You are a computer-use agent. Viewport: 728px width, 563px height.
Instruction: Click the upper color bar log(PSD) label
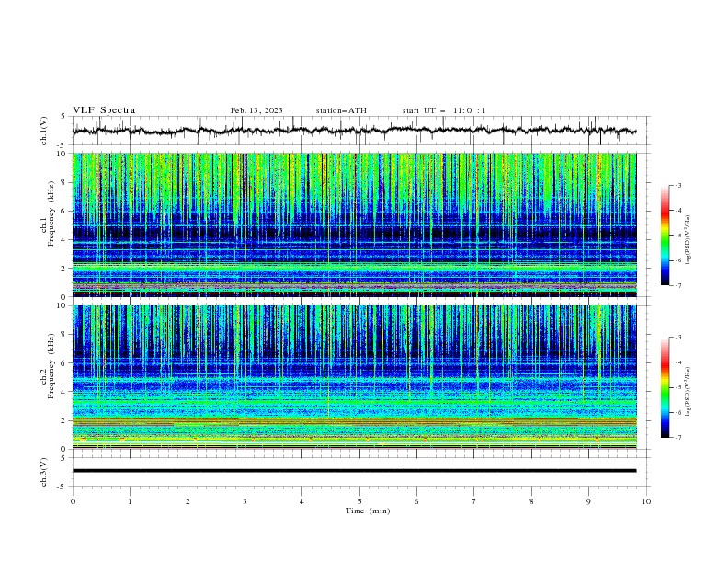pos(688,240)
